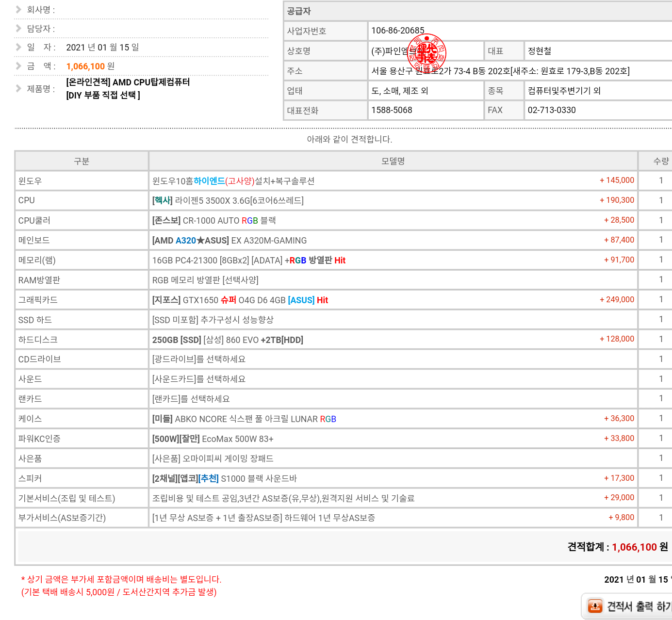
Task: Click the arrow bullet beside 담당자
Action: pyautogui.click(x=18, y=28)
